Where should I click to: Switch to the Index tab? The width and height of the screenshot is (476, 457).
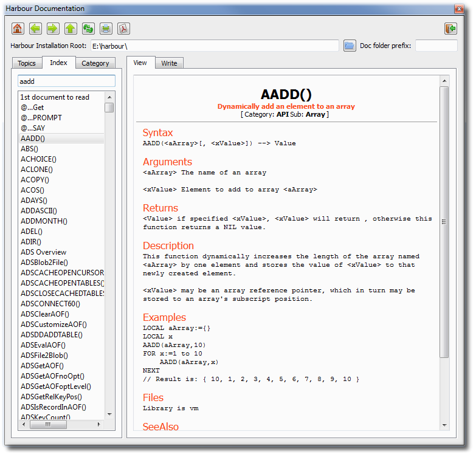coord(58,63)
